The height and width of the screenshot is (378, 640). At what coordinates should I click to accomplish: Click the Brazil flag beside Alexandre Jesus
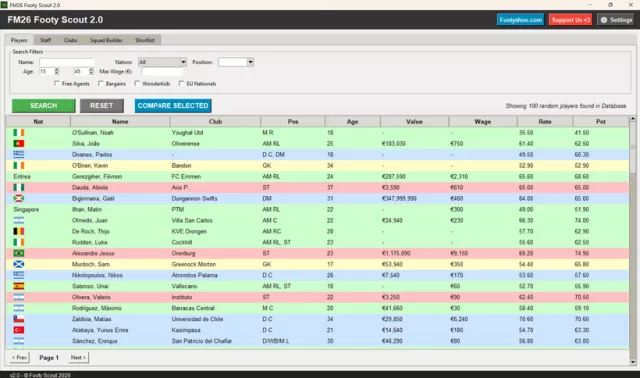[x=19, y=253]
